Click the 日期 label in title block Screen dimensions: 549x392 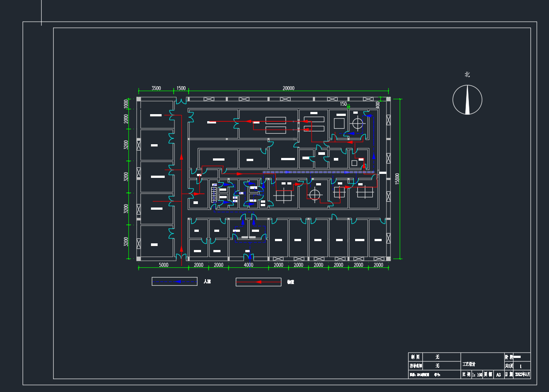tap(509, 374)
